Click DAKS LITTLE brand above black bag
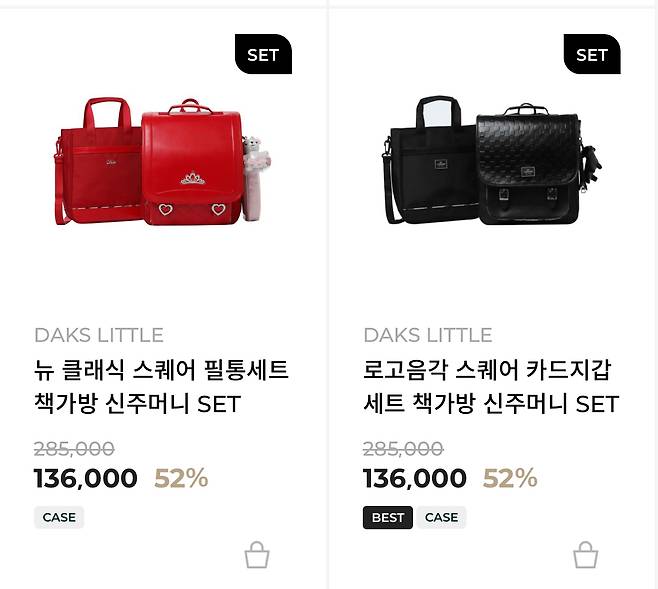 pos(428,335)
